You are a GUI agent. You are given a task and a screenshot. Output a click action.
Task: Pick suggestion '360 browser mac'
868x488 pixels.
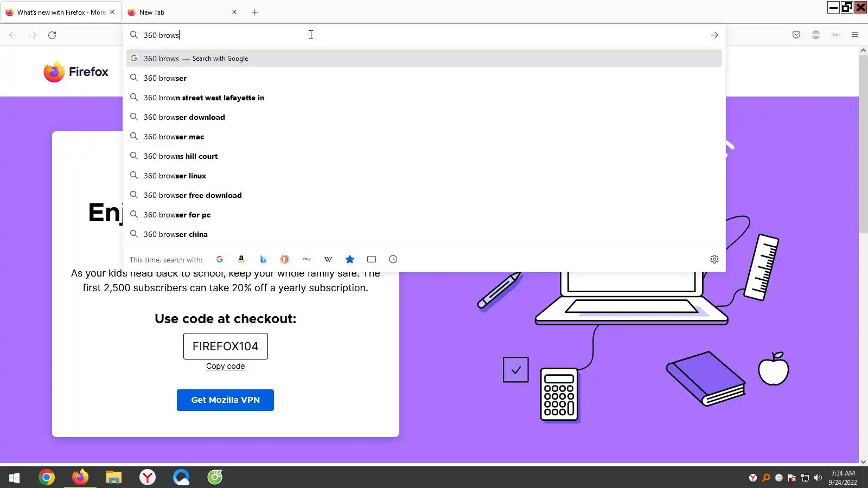424,137
